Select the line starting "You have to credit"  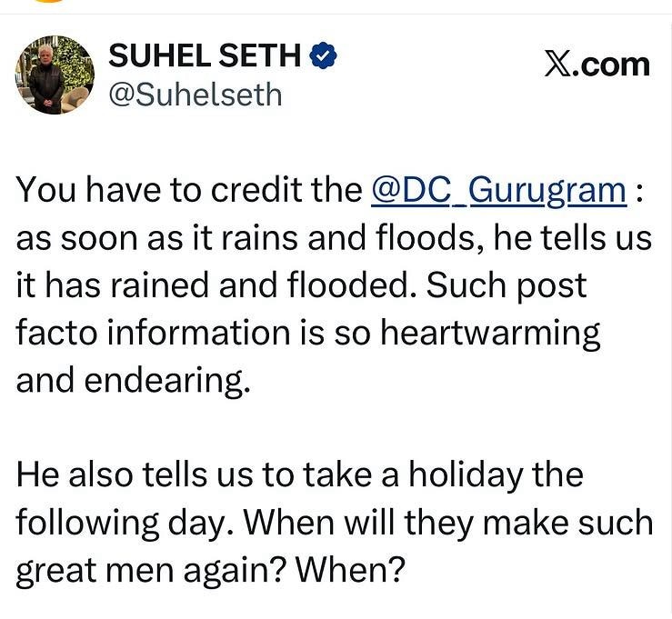click(329, 190)
